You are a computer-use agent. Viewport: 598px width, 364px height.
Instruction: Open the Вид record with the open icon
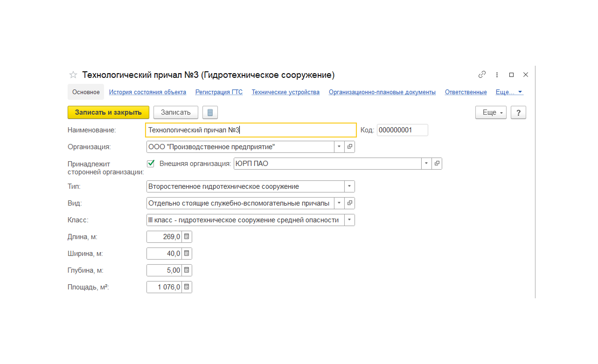350,203
